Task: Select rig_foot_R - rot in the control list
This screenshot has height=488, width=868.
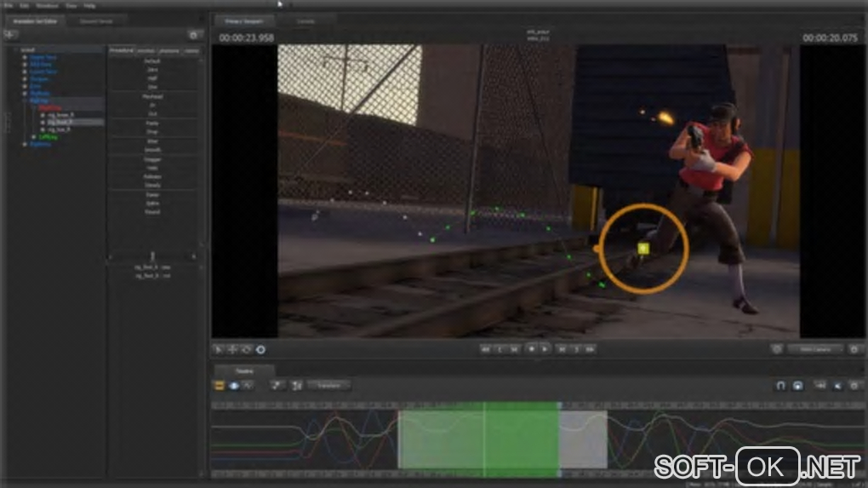Action: 152,275
